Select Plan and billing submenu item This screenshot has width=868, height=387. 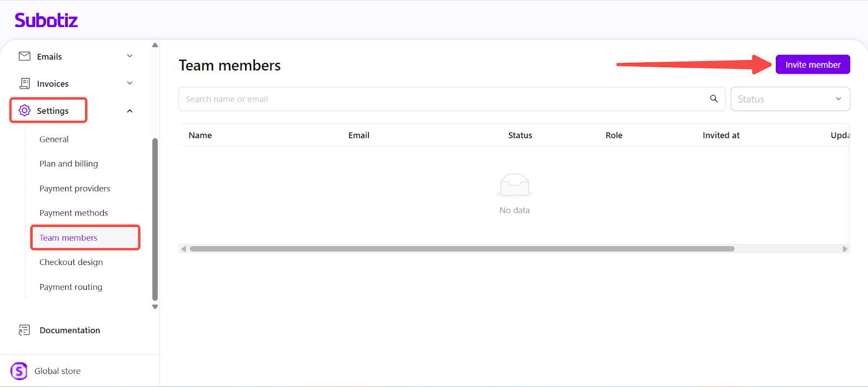(69, 164)
